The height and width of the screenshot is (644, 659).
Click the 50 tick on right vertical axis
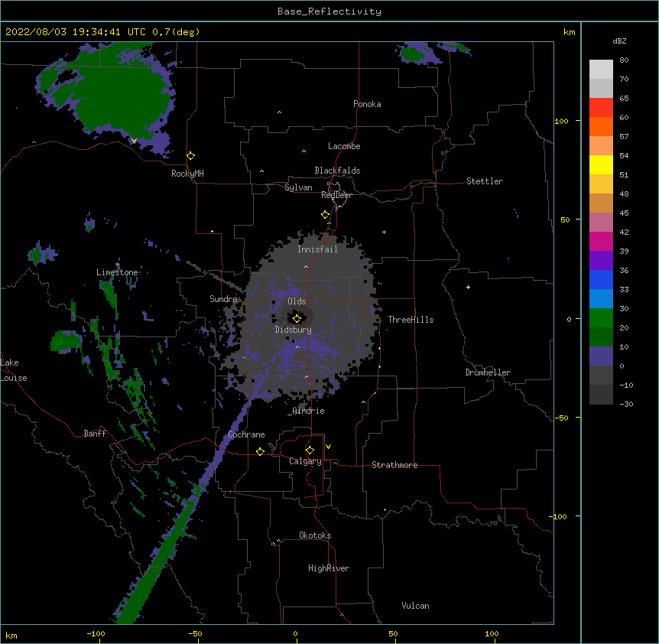point(565,220)
